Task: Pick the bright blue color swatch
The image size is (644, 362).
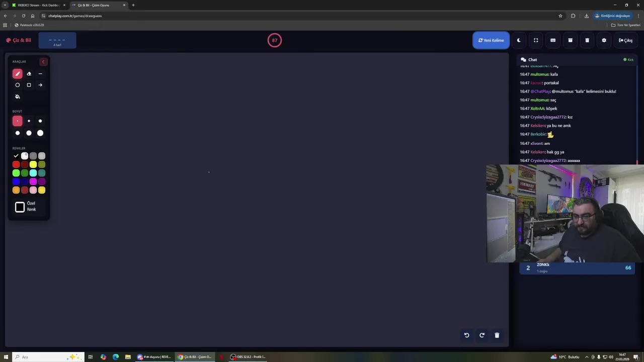Action: click(16, 182)
